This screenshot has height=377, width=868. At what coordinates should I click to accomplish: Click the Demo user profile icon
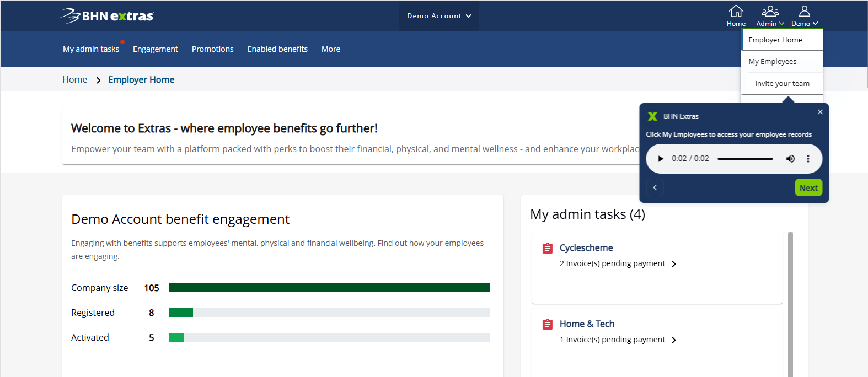pyautogui.click(x=804, y=11)
